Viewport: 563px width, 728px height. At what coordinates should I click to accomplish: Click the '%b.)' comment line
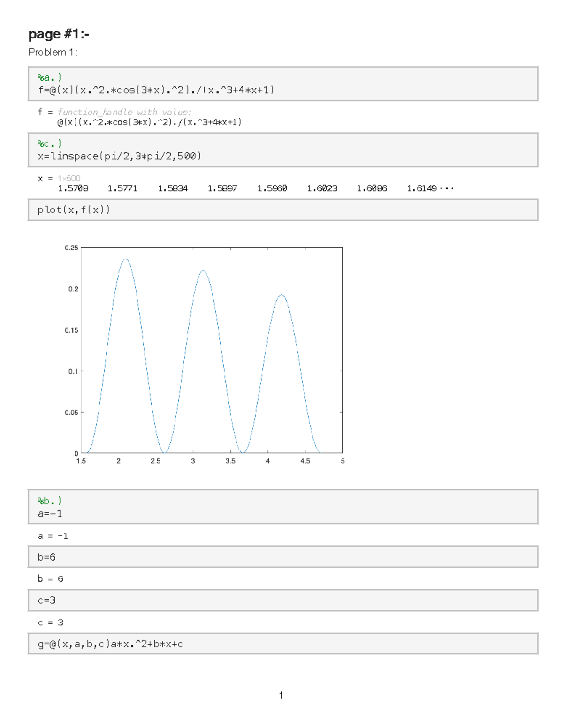coord(50,501)
